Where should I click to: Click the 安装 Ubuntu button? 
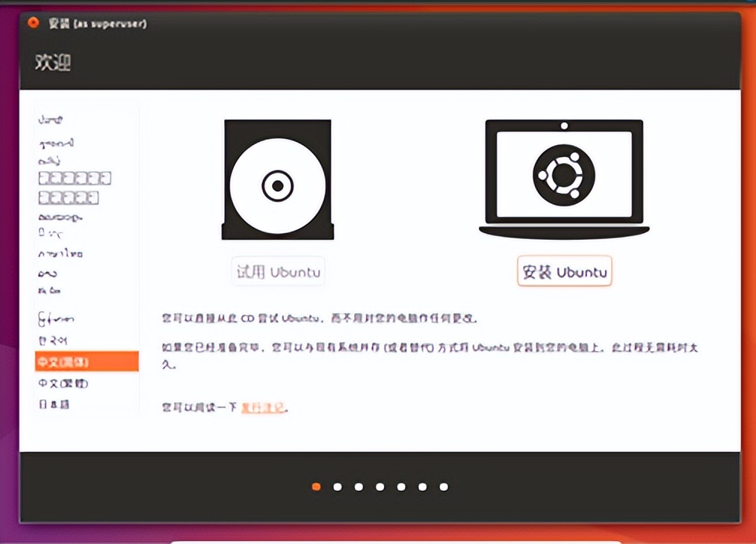pyautogui.click(x=564, y=271)
